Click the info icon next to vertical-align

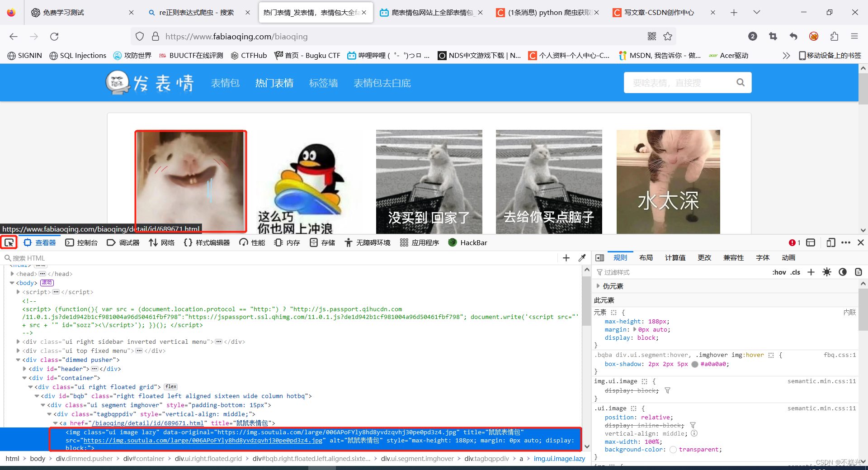[x=694, y=433]
